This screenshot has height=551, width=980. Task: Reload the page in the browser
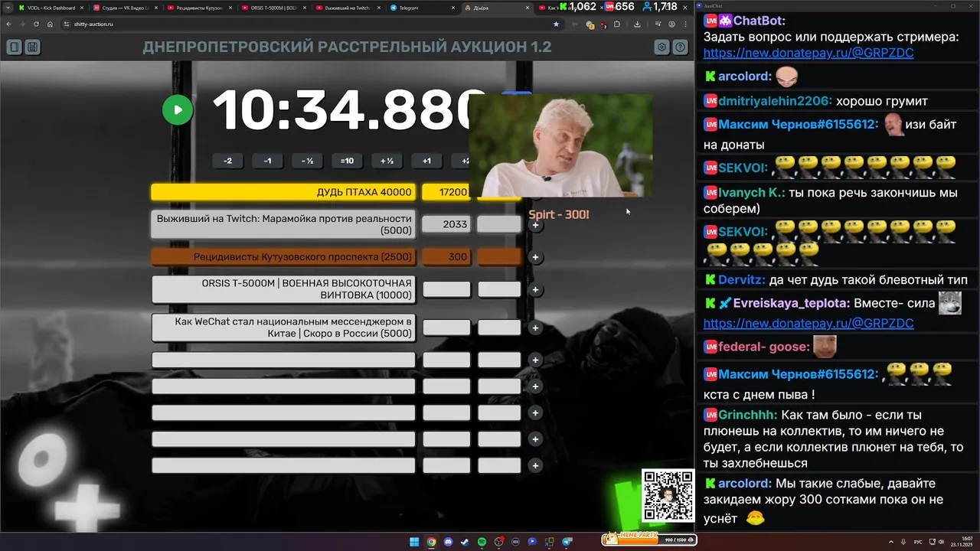[x=36, y=24]
